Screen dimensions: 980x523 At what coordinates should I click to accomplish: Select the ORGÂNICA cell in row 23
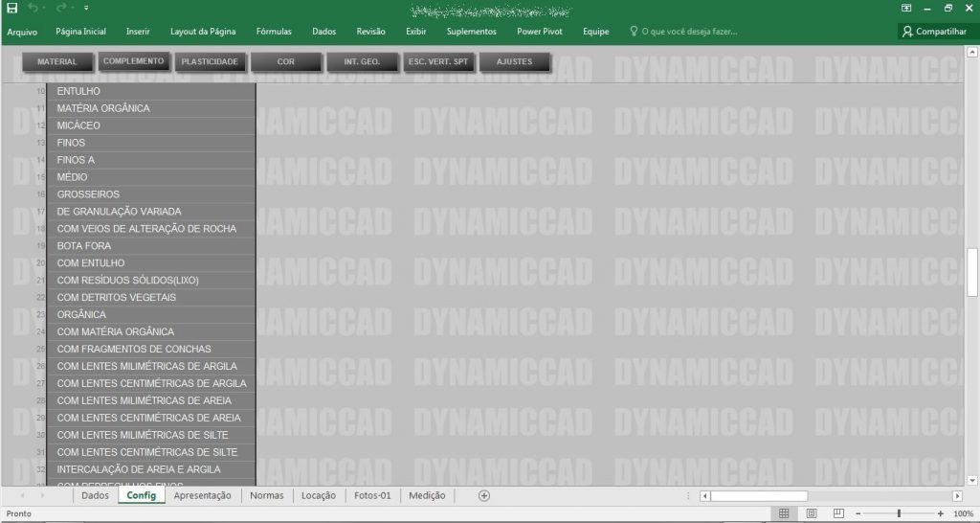tap(151, 315)
